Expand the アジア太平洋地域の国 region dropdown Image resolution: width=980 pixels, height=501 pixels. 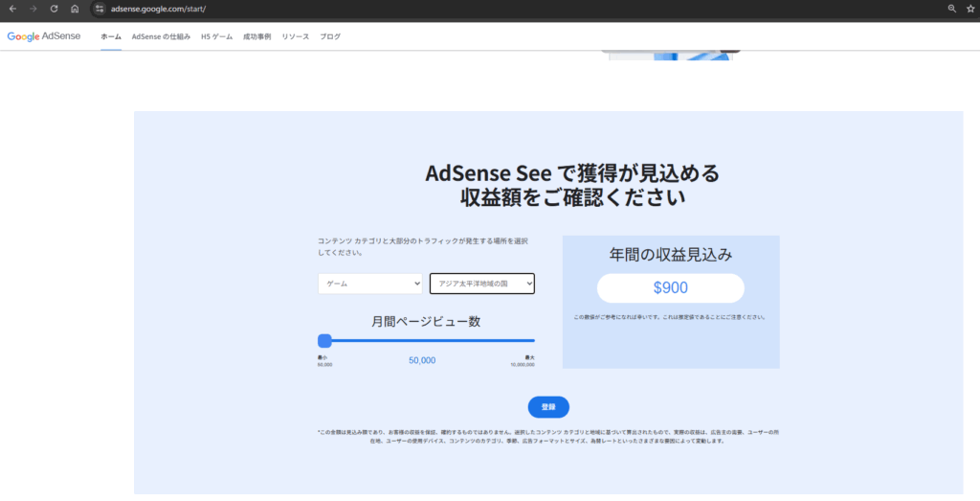(x=482, y=284)
